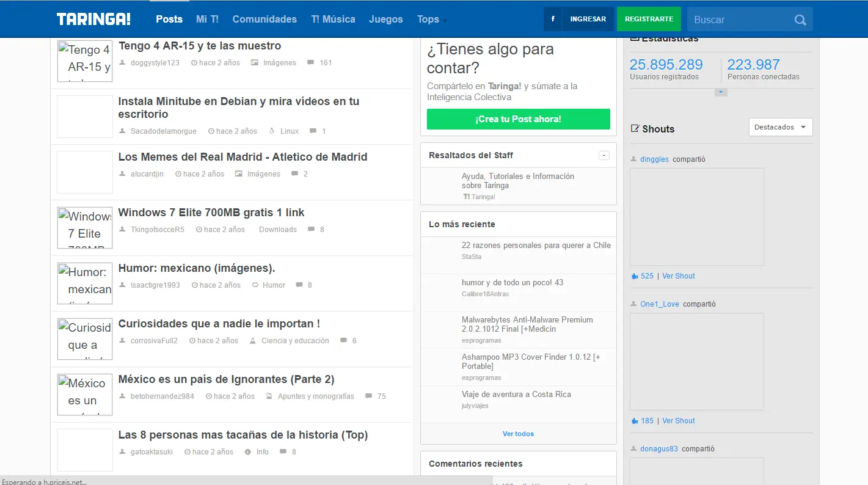Switch to T! Música
Image resolution: width=868 pixels, height=485 pixels.
333,19
